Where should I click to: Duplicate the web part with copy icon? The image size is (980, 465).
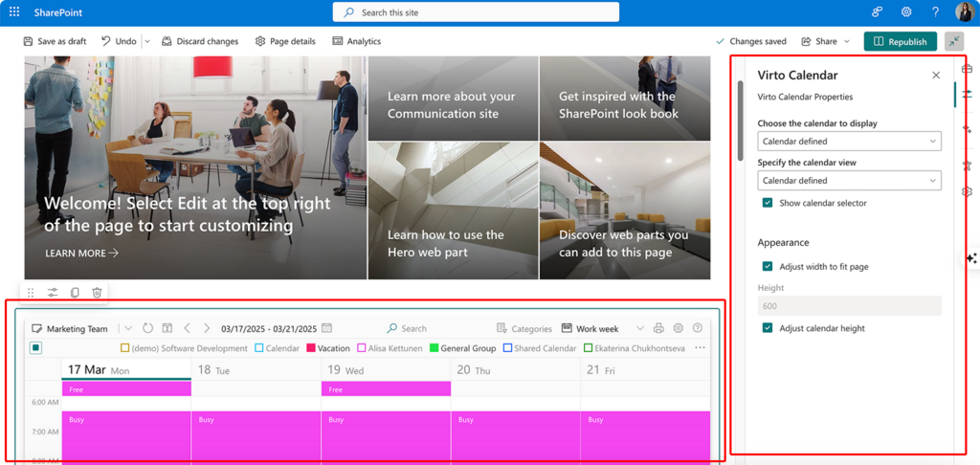tap(75, 293)
